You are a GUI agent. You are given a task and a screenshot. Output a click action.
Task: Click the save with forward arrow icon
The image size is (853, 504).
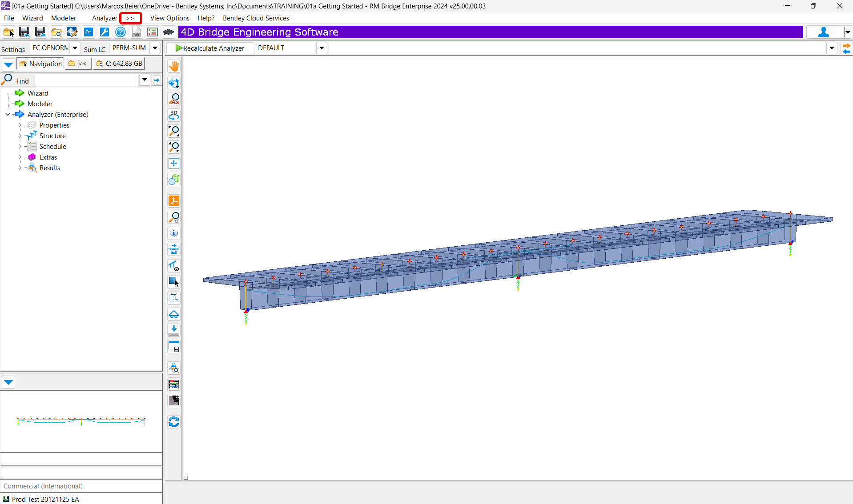[40, 32]
